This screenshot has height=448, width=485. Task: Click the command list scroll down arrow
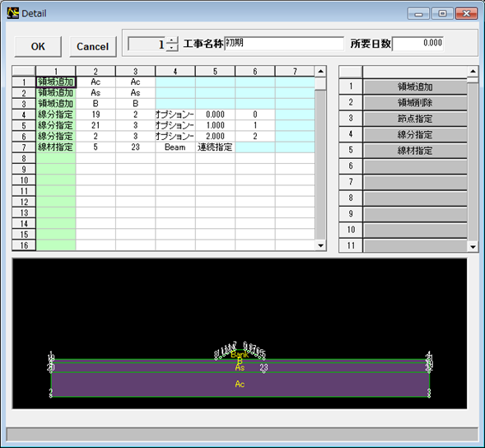[x=473, y=246]
